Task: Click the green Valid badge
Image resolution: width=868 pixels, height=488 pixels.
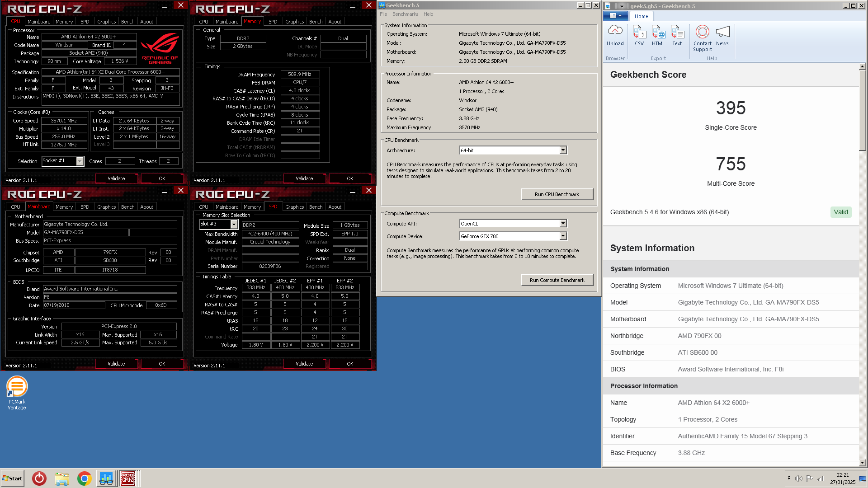Action: pyautogui.click(x=841, y=212)
